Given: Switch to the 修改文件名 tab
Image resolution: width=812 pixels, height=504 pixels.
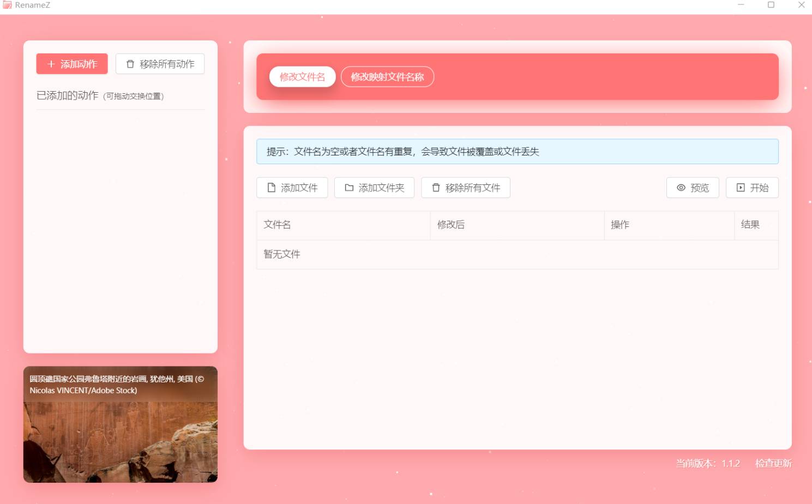Looking at the screenshot, I should click(x=302, y=77).
